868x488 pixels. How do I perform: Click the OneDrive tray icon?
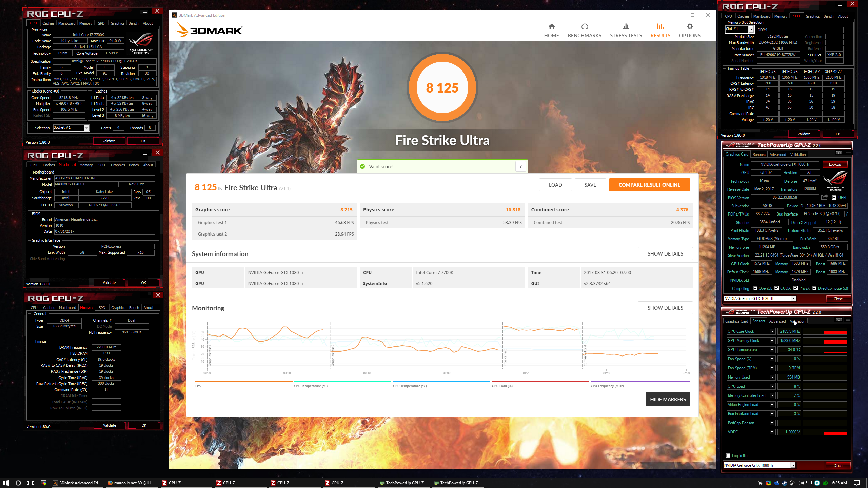(x=776, y=483)
